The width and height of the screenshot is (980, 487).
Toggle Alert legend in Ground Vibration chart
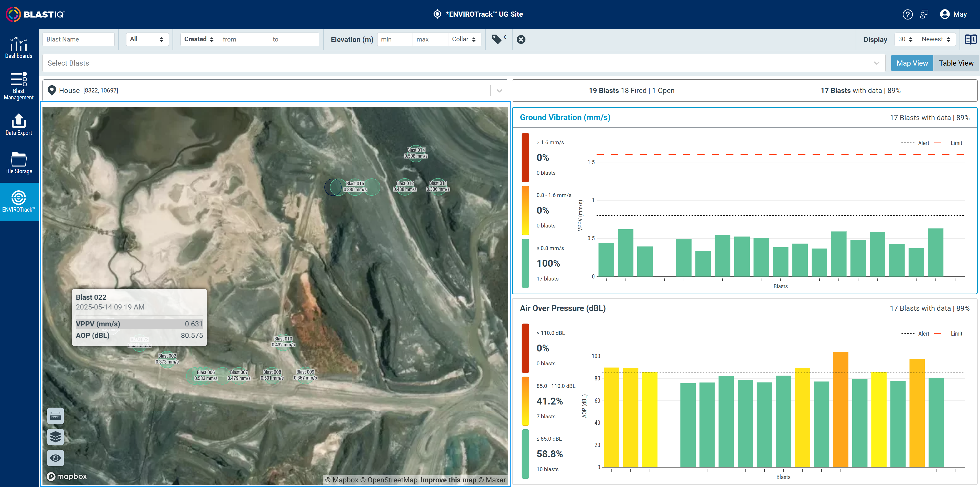click(x=915, y=143)
